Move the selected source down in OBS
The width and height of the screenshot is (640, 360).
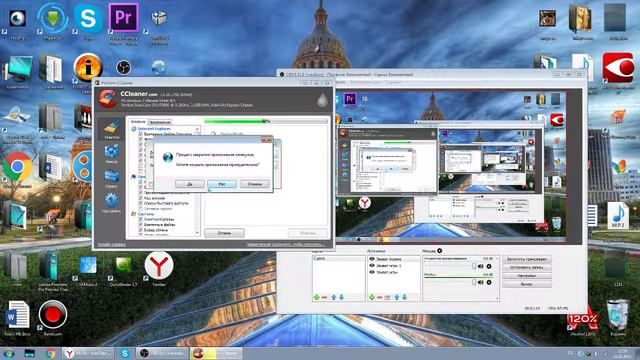[x=404, y=298]
